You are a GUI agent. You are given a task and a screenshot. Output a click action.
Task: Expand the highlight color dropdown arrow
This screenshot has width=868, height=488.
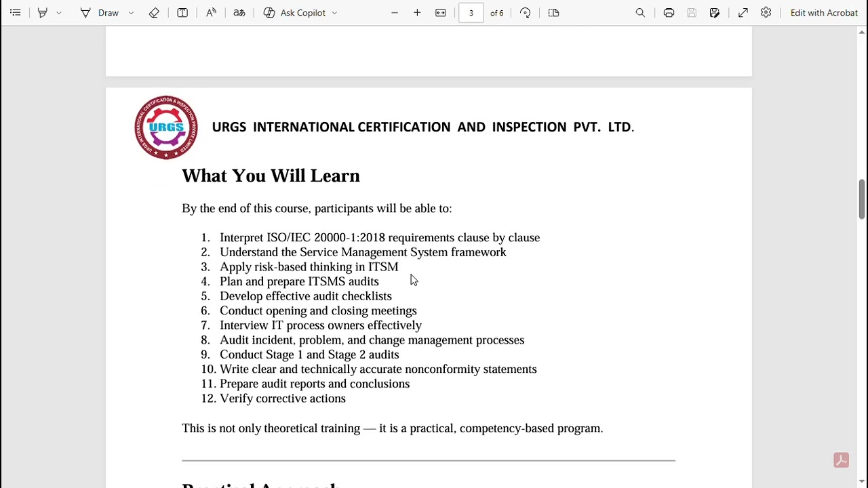59,13
